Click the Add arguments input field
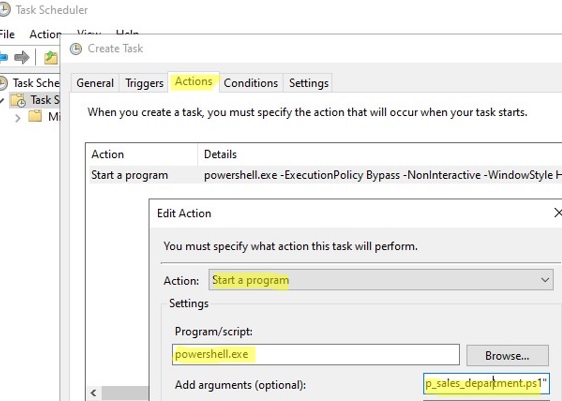The image size is (562, 401). coord(486,384)
